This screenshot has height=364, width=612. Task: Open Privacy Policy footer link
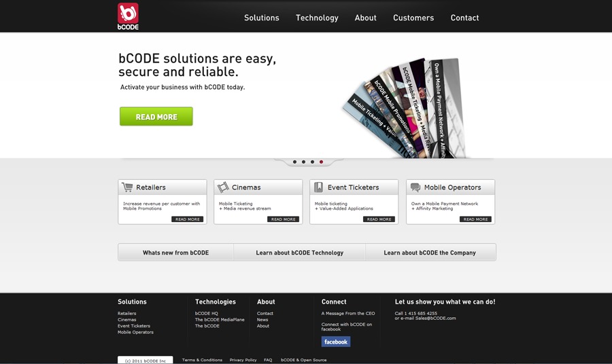[243, 360]
